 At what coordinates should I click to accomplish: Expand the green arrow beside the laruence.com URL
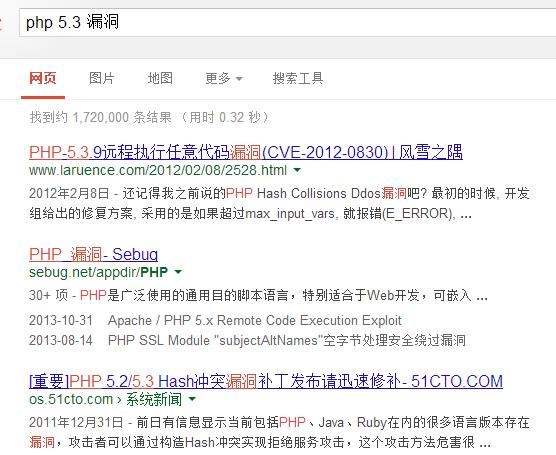point(297,170)
